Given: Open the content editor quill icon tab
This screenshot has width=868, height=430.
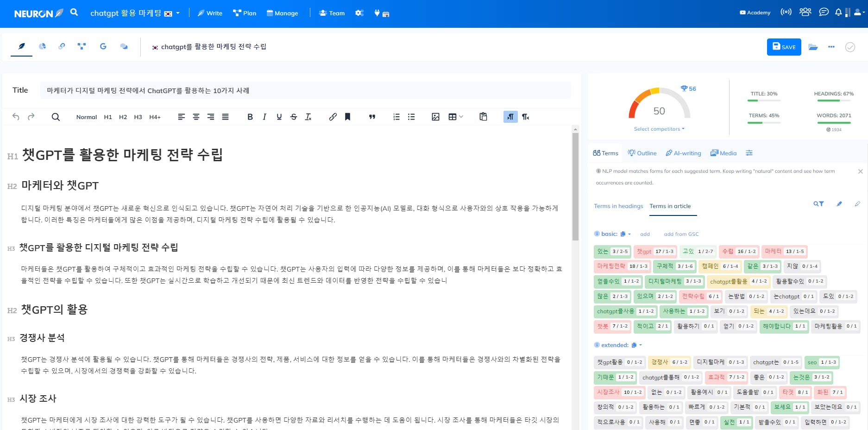Looking at the screenshot, I should (x=22, y=46).
